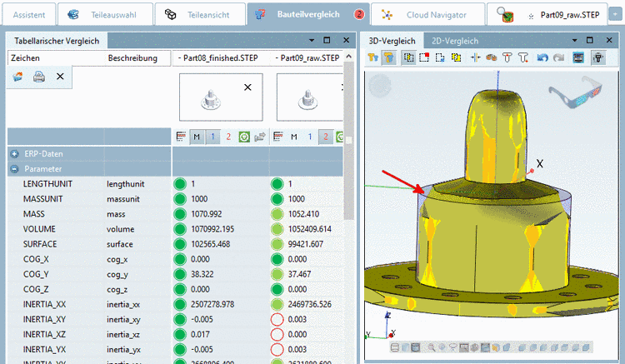Click the Part08_finished.STEP part thumbnail

(211, 100)
